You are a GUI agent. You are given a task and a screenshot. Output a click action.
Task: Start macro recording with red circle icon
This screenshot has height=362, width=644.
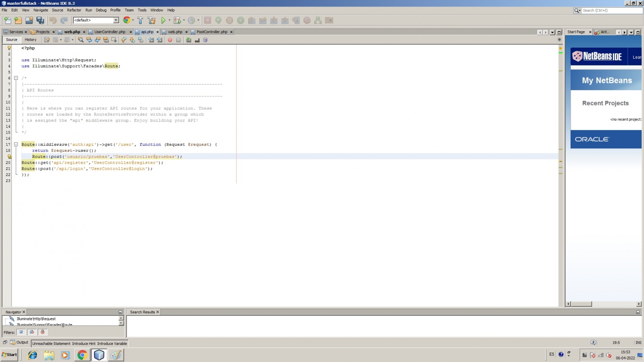[170, 40]
